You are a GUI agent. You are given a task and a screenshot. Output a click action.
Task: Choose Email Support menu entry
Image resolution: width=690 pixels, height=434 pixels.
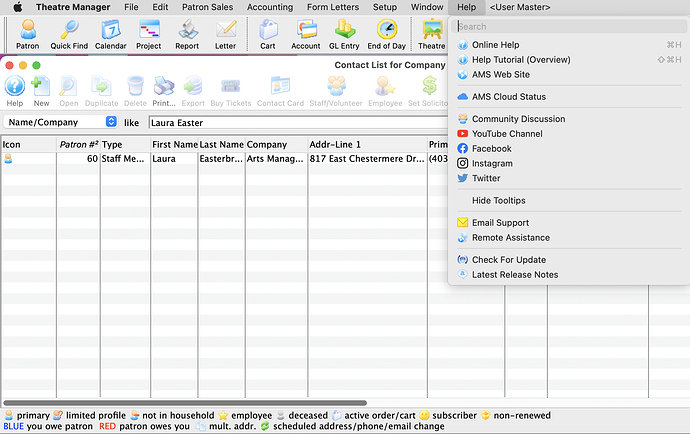click(x=569, y=223)
